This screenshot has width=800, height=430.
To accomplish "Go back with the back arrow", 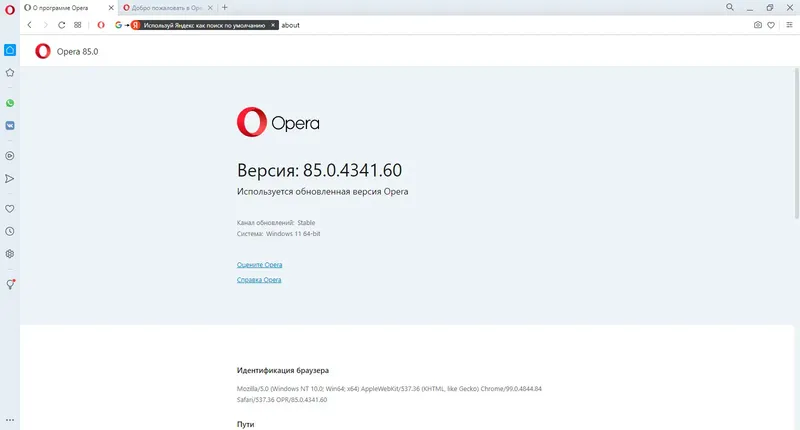I will (x=30, y=25).
